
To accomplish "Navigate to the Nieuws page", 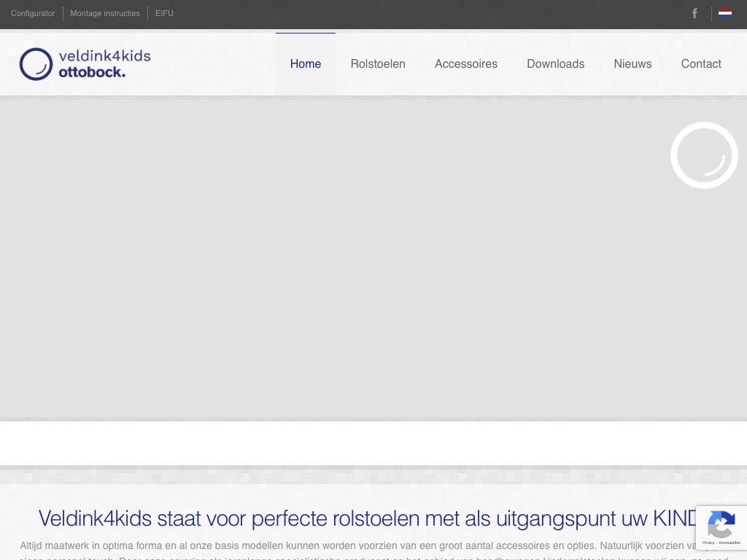I will click(x=632, y=64).
